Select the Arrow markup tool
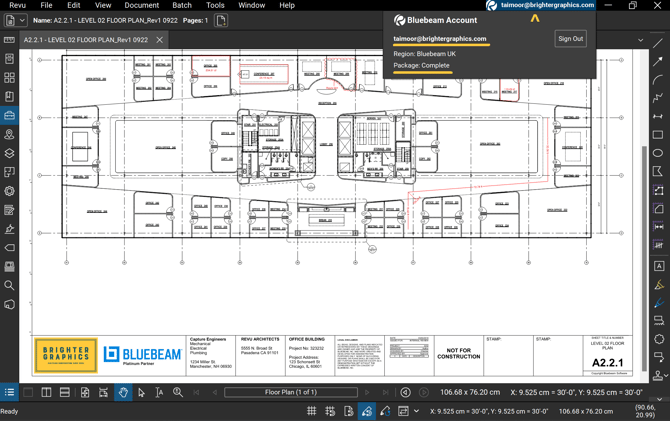The height and width of the screenshot is (421, 670). (658, 61)
